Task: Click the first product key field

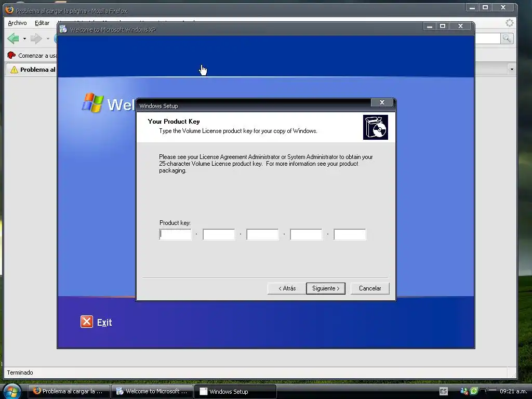Action: 176,234
